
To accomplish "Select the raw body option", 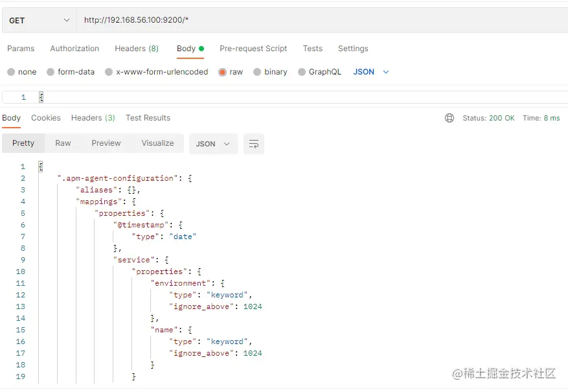I will coord(231,72).
